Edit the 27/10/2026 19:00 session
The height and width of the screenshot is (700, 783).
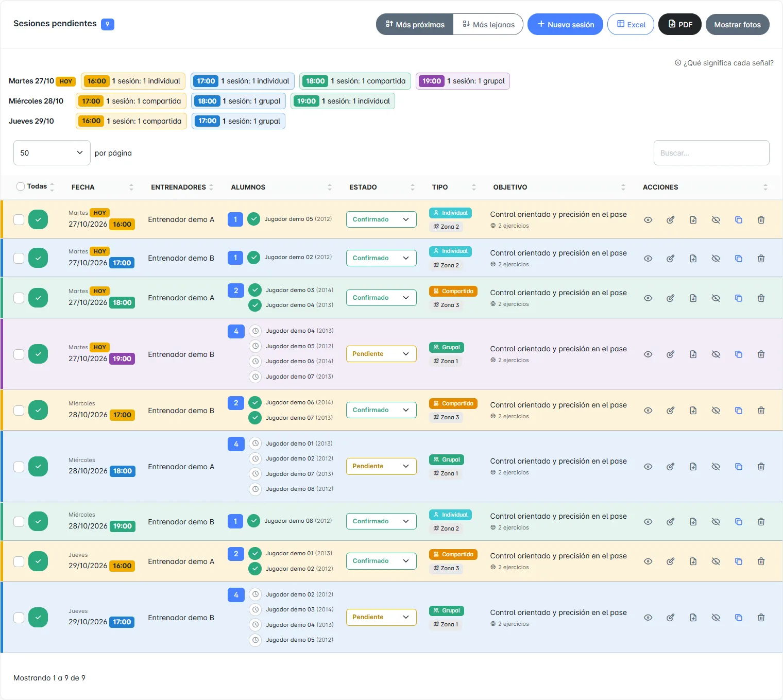[x=670, y=354]
